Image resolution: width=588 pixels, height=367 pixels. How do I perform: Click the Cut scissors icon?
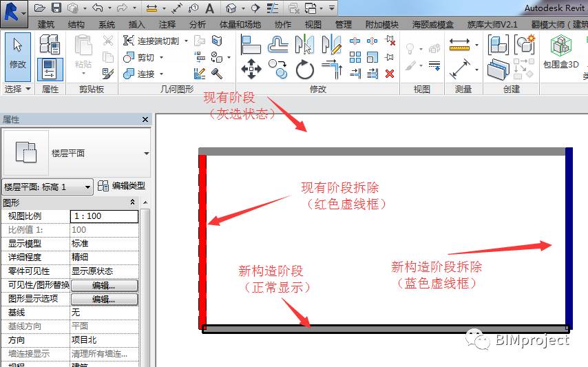point(108,41)
